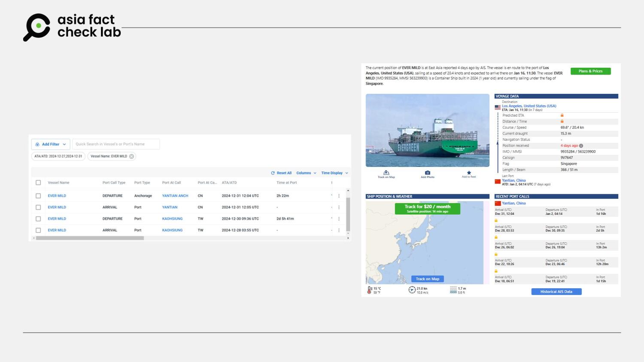Click the table's vertical scrollbar thumb
Viewport: 644px width, 362px height.
click(x=348, y=214)
